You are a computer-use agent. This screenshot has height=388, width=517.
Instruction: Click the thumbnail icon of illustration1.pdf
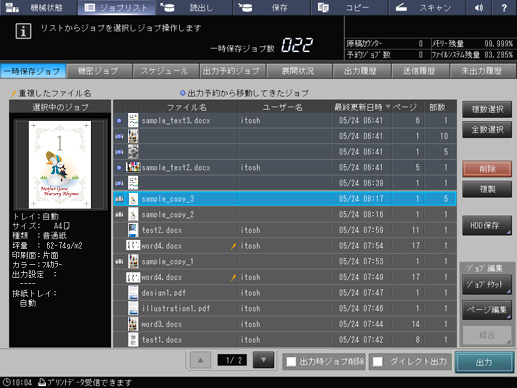click(x=133, y=308)
